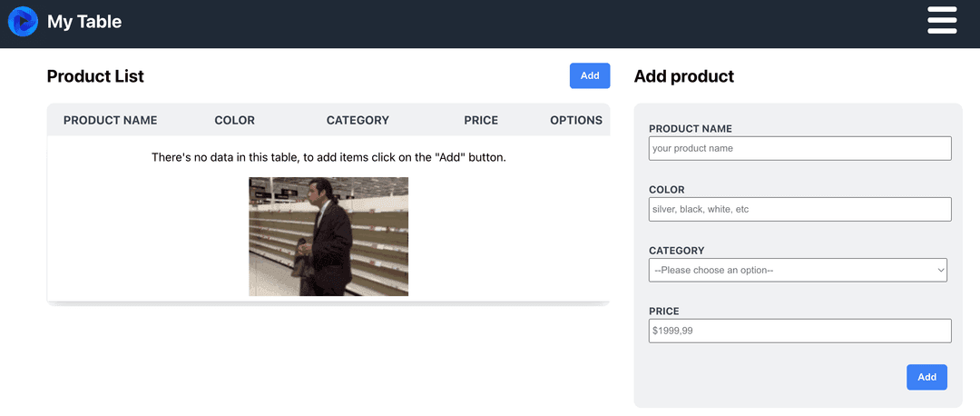Click the Category column header
Image resolution: width=980 pixels, height=416 pixels.
[358, 120]
